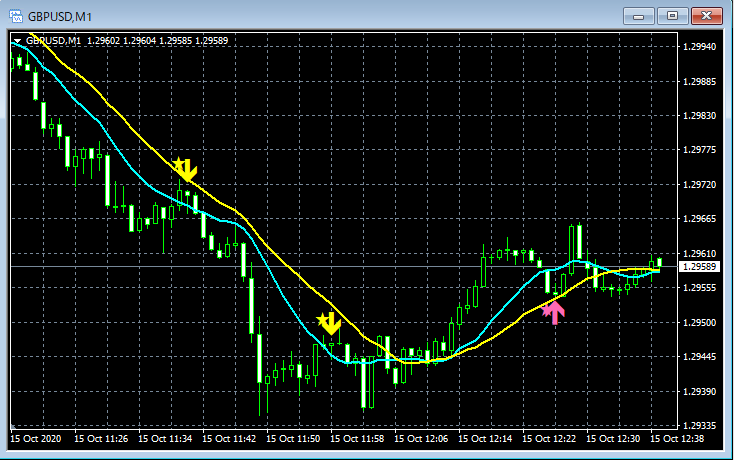Click the 15 Oct 12:38 time label
The image size is (735, 460).
[x=677, y=439]
